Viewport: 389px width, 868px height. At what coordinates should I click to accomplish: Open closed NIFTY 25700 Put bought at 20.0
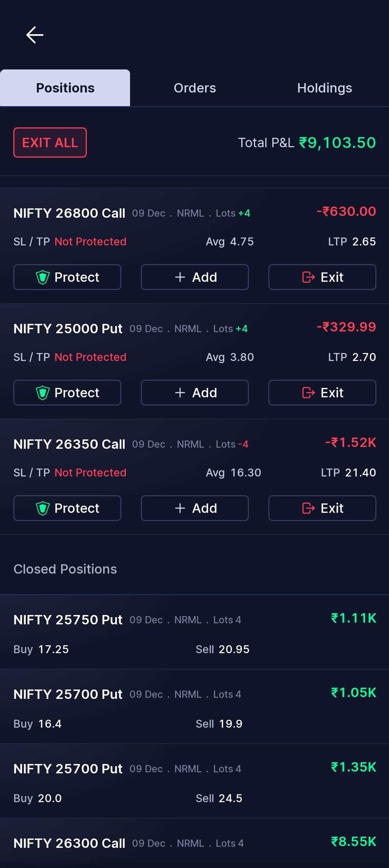click(x=194, y=781)
